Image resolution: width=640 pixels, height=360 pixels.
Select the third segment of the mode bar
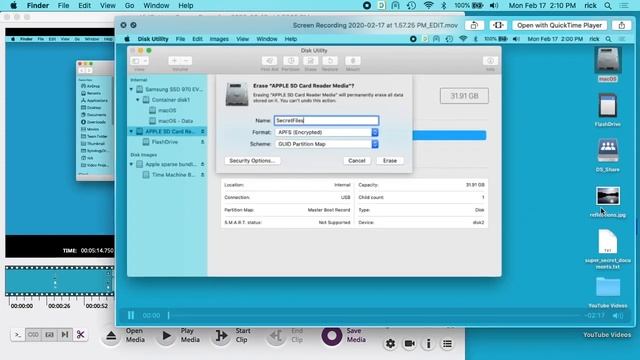tap(49, 335)
